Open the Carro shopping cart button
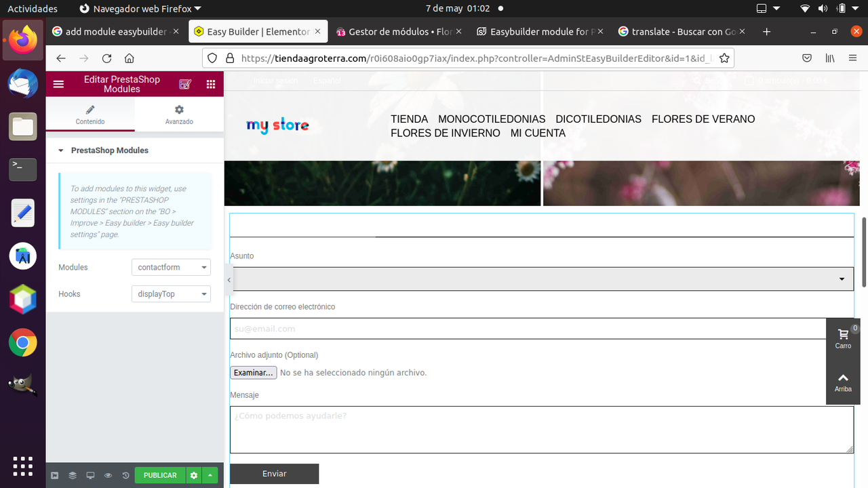 coord(843,339)
